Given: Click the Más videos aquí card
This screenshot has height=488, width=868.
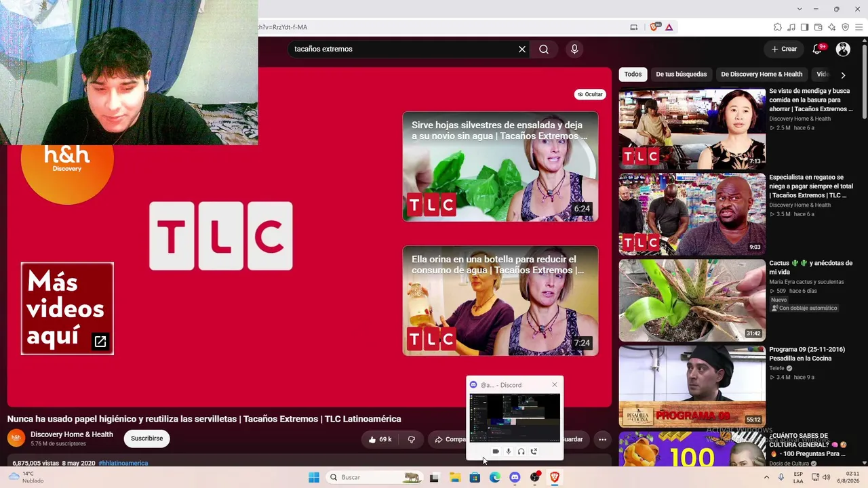Looking at the screenshot, I should 67,308.
